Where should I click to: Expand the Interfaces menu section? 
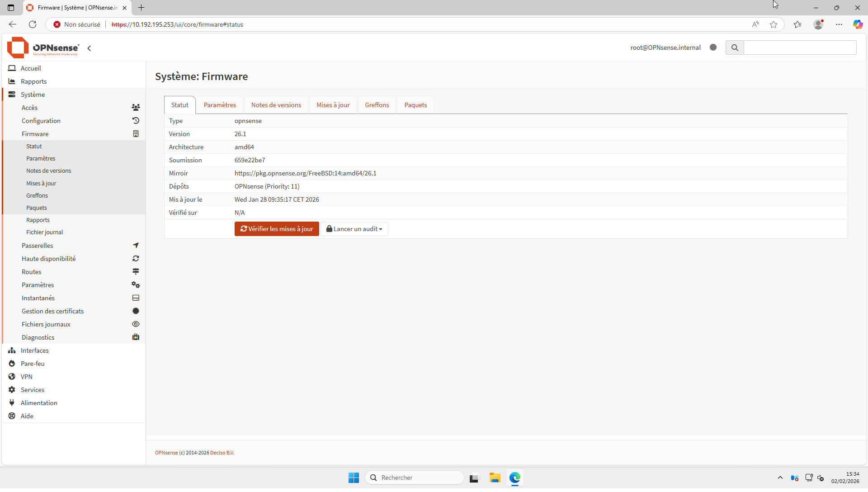coord(35,350)
